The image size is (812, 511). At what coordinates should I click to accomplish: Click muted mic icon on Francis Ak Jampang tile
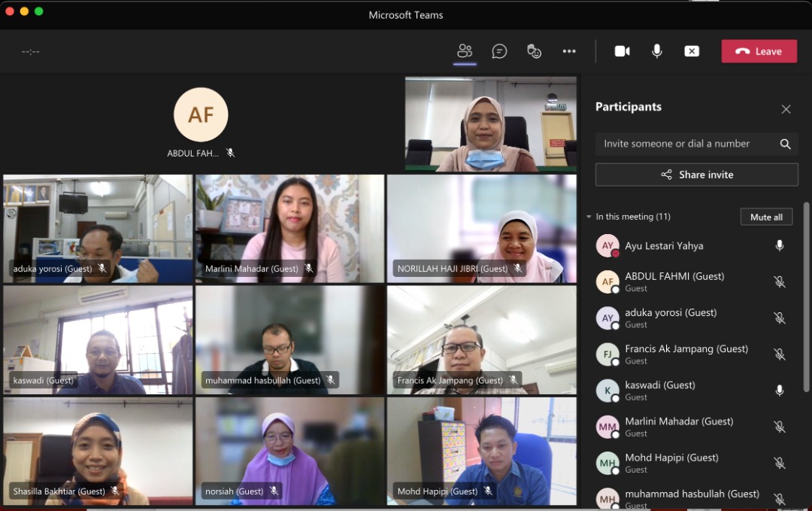(x=514, y=380)
